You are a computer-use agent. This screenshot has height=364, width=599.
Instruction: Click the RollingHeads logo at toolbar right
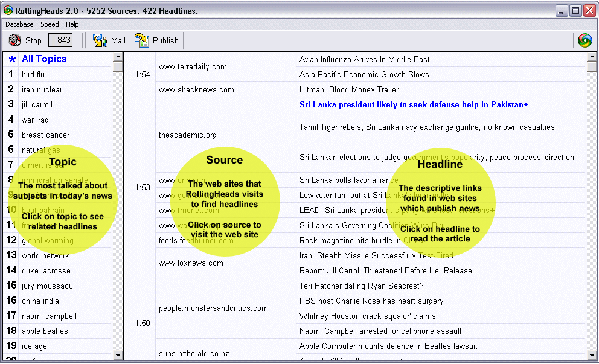585,40
